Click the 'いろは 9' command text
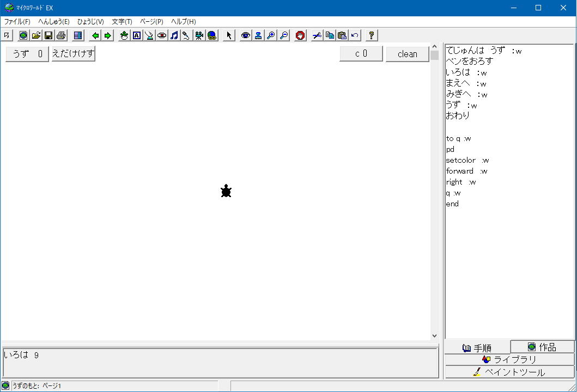 pyautogui.click(x=21, y=355)
